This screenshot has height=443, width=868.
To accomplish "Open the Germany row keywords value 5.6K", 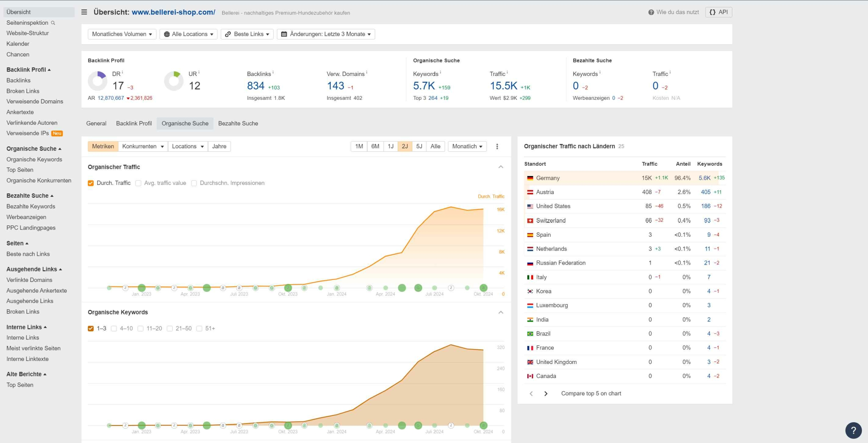I will pyautogui.click(x=705, y=178).
